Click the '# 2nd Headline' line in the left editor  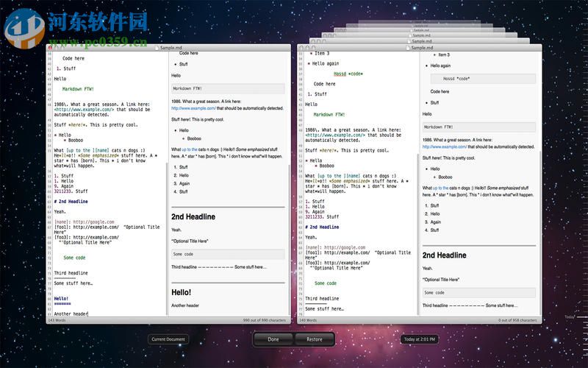71,201
